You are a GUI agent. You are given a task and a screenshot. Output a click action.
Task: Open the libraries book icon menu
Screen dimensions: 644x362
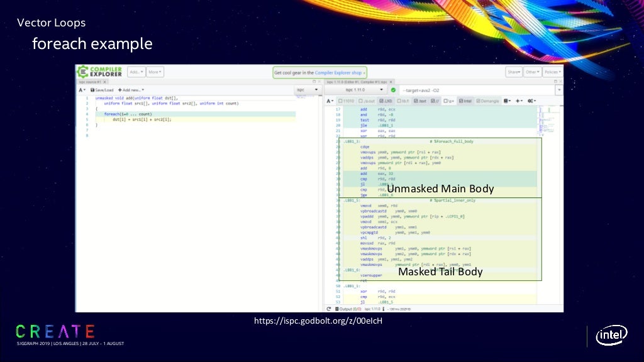(x=507, y=101)
